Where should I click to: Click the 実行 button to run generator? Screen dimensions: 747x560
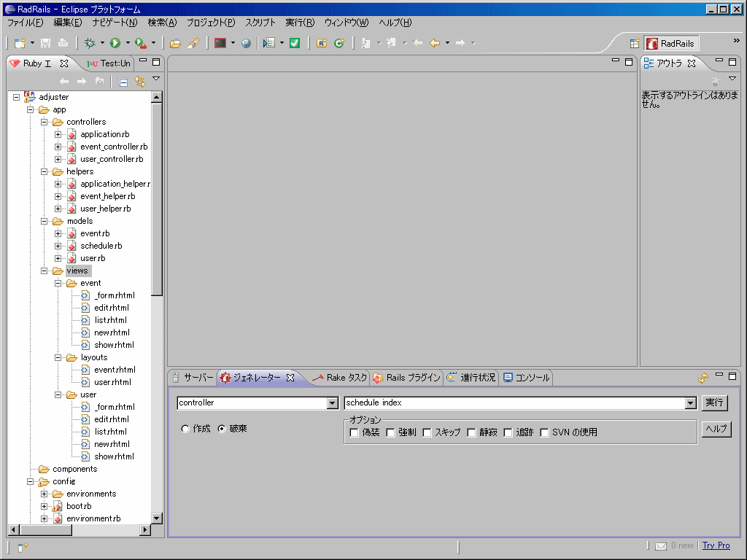714,402
